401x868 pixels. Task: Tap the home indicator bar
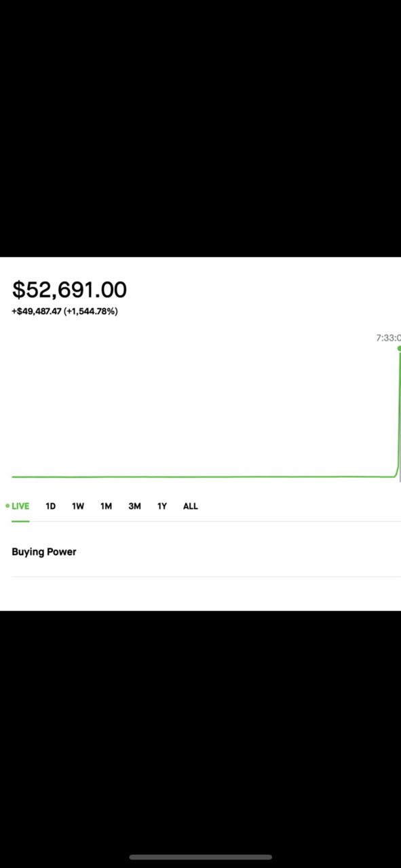(x=201, y=857)
